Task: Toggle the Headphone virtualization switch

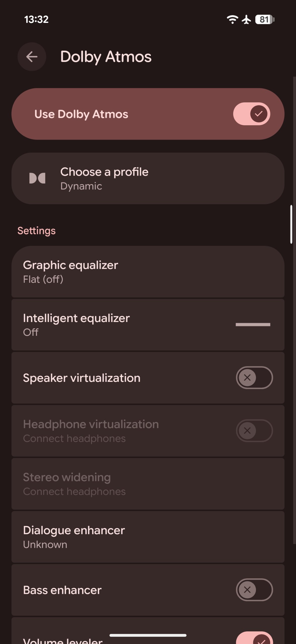Action: tap(254, 431)
